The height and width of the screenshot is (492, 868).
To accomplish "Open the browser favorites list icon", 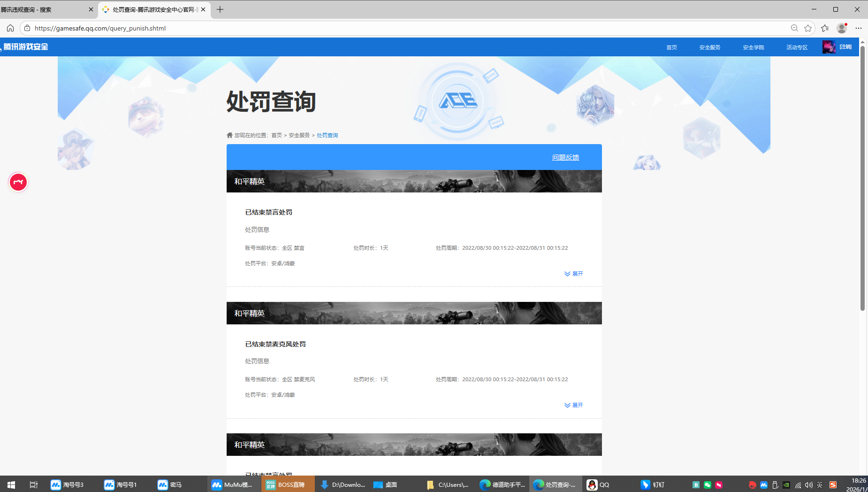I will (825, 28).
